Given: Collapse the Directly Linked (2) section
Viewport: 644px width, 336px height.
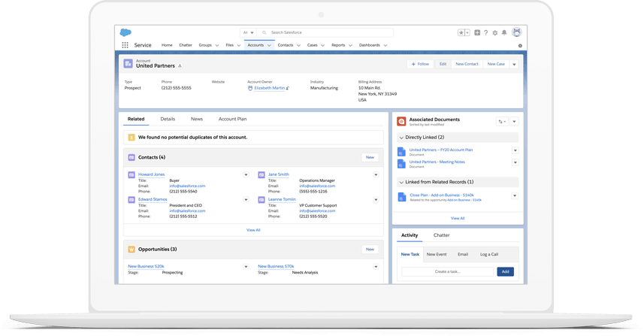Looking at the screenshot, I should pos(401,138).
